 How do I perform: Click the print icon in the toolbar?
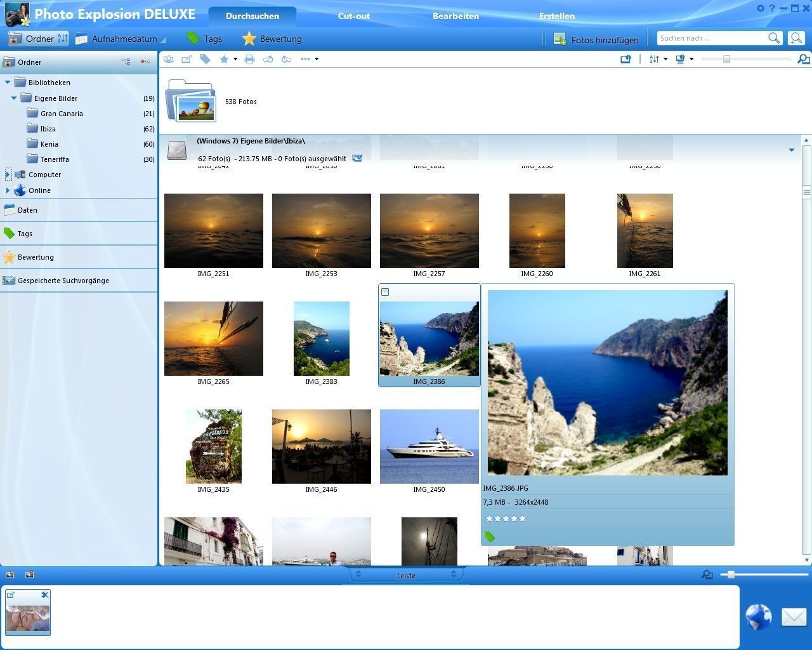point(249,59)
